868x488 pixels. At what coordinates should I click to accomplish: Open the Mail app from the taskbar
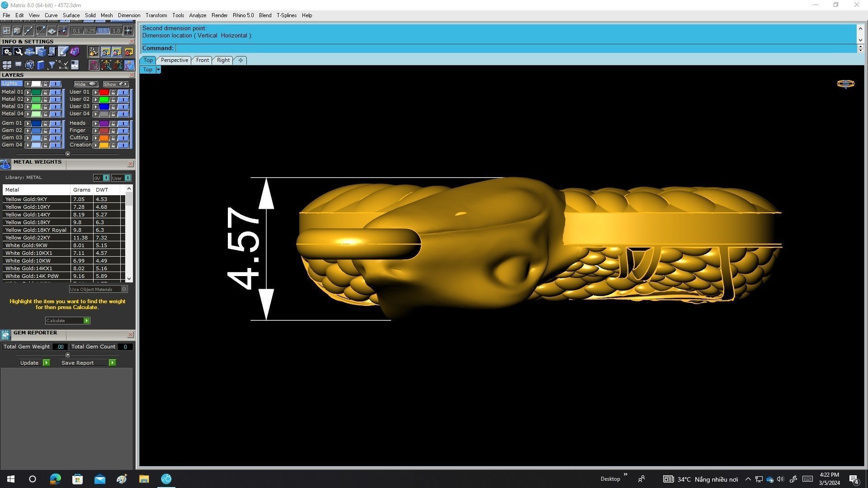pos(99,479)
